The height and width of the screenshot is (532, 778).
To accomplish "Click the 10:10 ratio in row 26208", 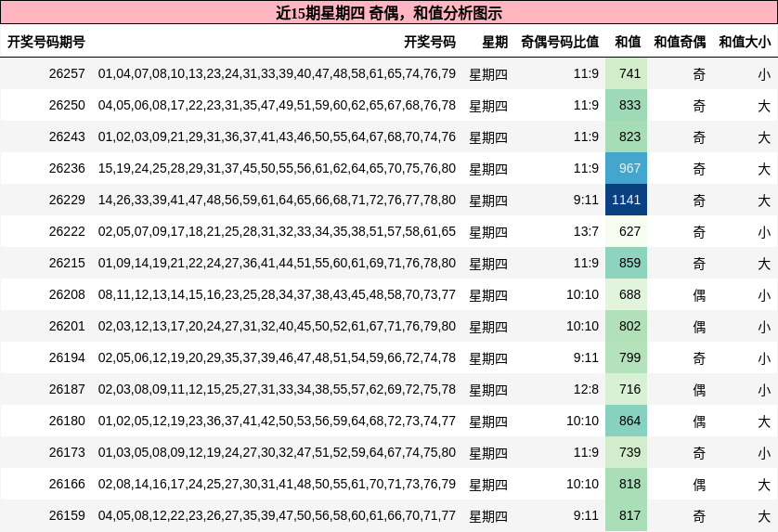I will pos(582,295).
